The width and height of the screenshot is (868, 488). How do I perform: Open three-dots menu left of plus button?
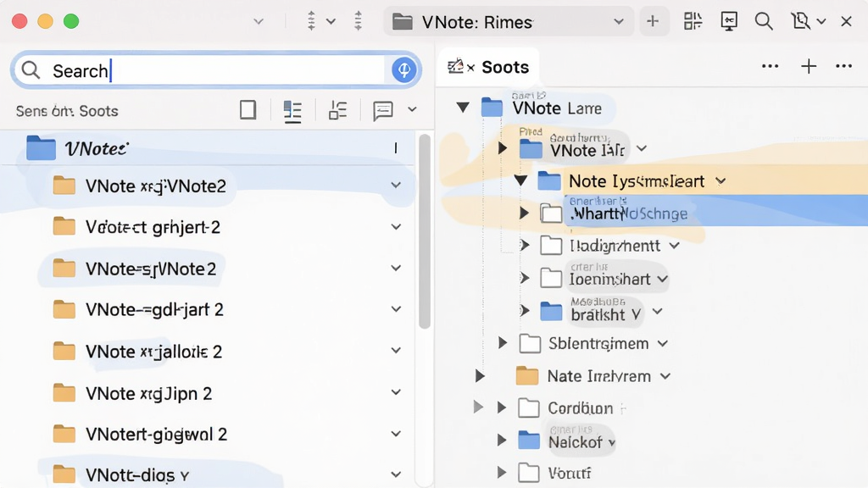tap(770, 66)
